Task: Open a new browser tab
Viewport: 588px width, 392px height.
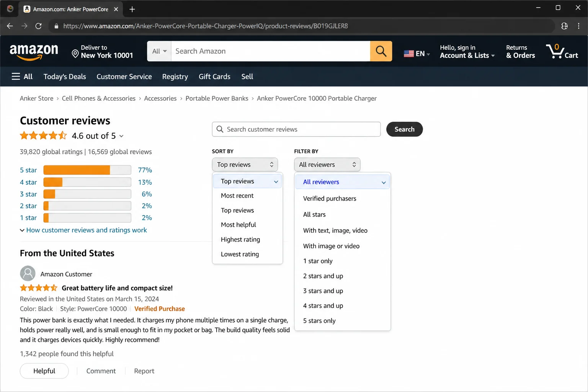Action: [x=132, y=9]
